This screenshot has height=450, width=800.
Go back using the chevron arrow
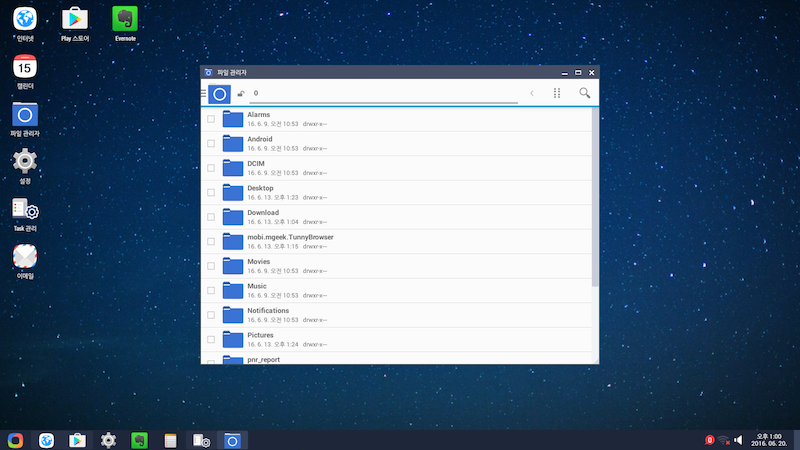pos(532,93)
